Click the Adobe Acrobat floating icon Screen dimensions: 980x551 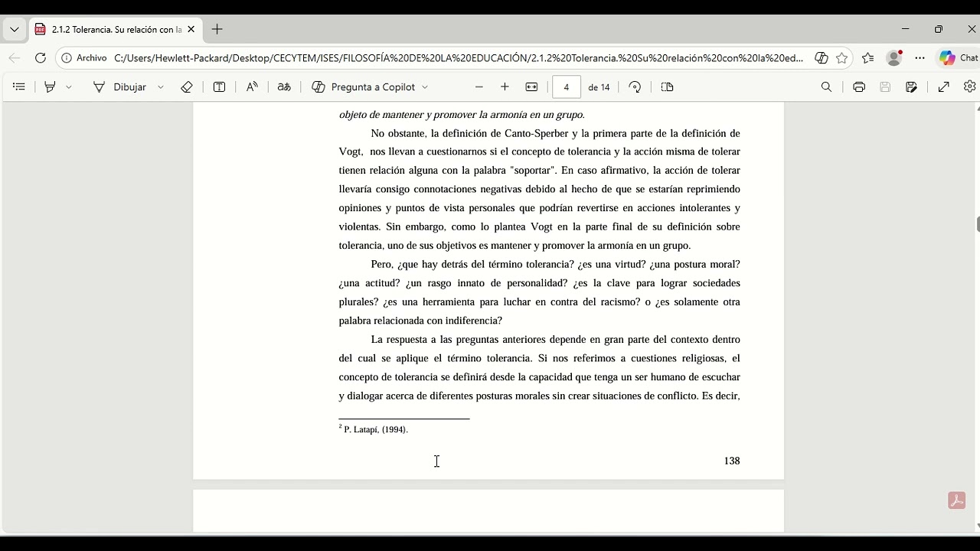pos(956,500)
